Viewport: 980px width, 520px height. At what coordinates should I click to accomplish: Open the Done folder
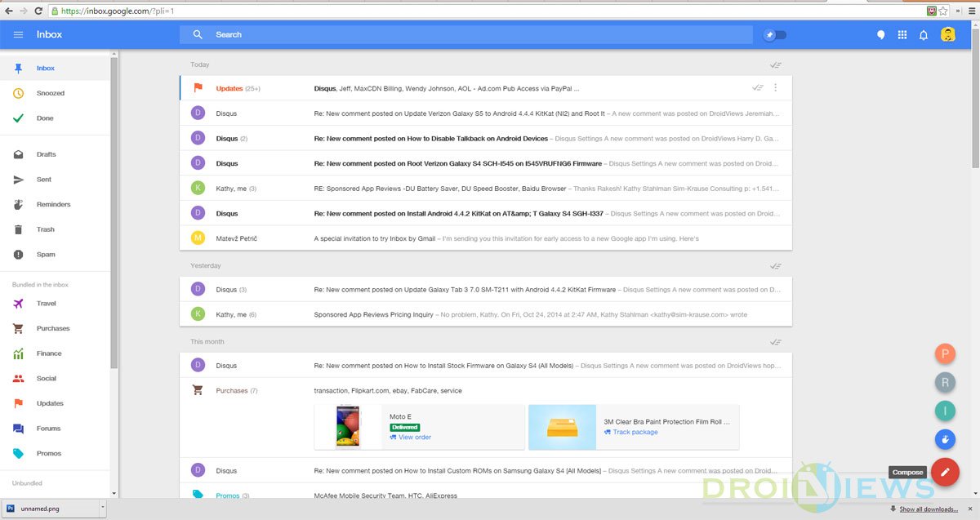coord(55,118)
